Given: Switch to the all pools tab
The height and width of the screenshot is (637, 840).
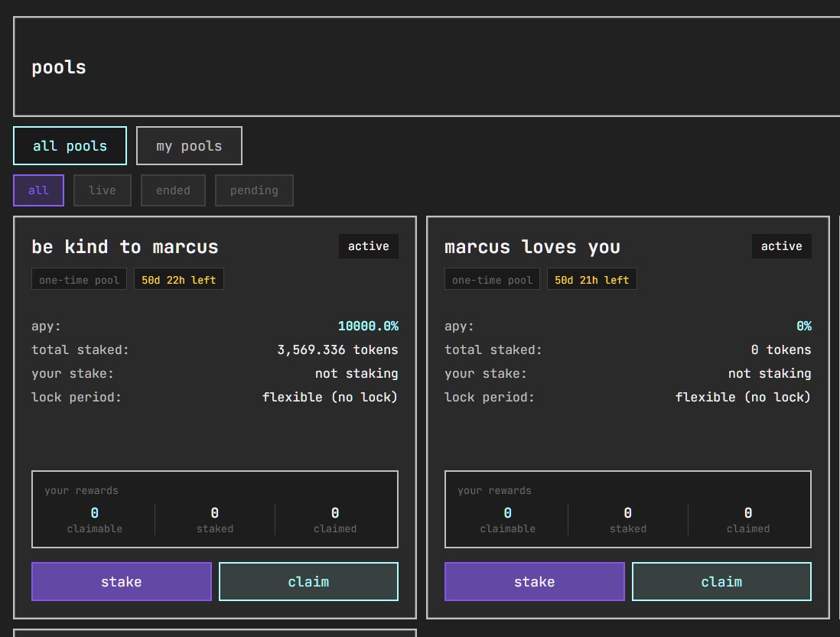Looking at the screenshot, I should 70,145.
